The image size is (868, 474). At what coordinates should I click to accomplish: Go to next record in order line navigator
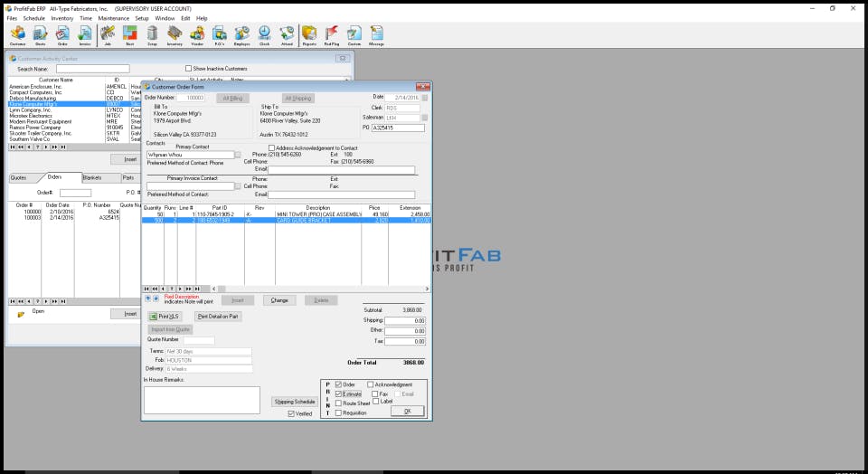(x=180, y=289)
